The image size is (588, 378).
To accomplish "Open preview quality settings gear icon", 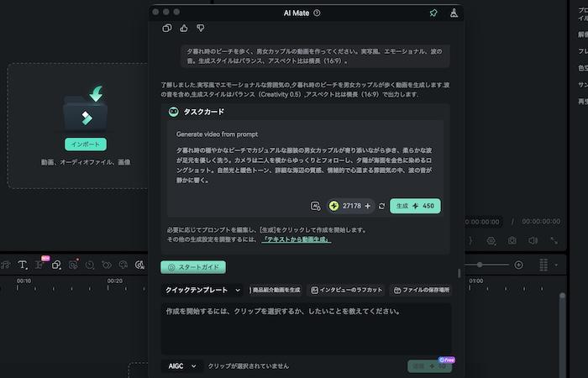I will (x=491, y=241).
